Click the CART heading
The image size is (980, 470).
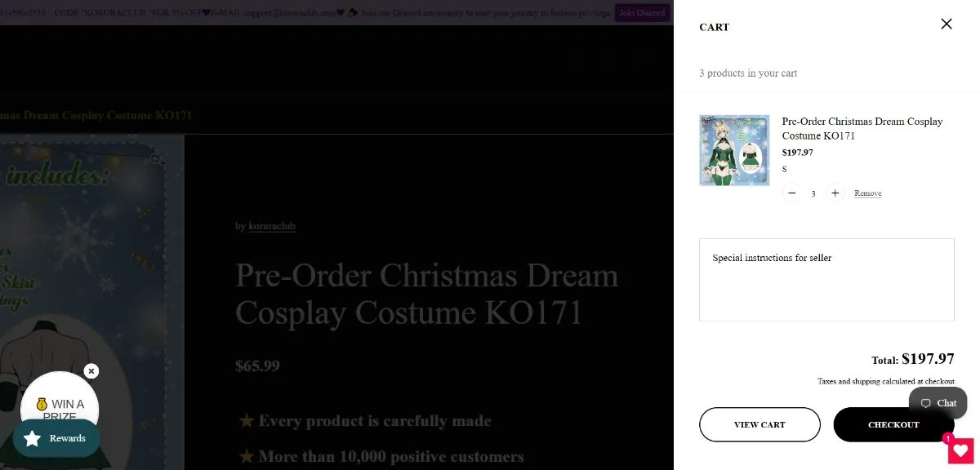[715, 27]
